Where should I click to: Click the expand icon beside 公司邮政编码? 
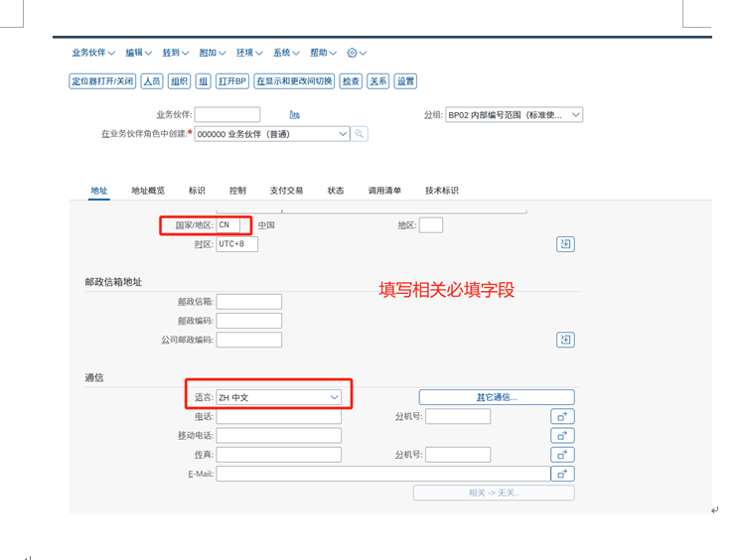coord(564,340)
